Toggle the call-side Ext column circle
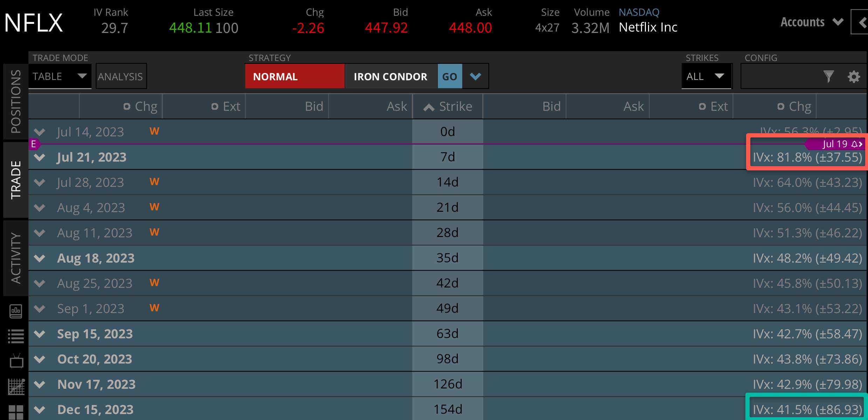 215,106
